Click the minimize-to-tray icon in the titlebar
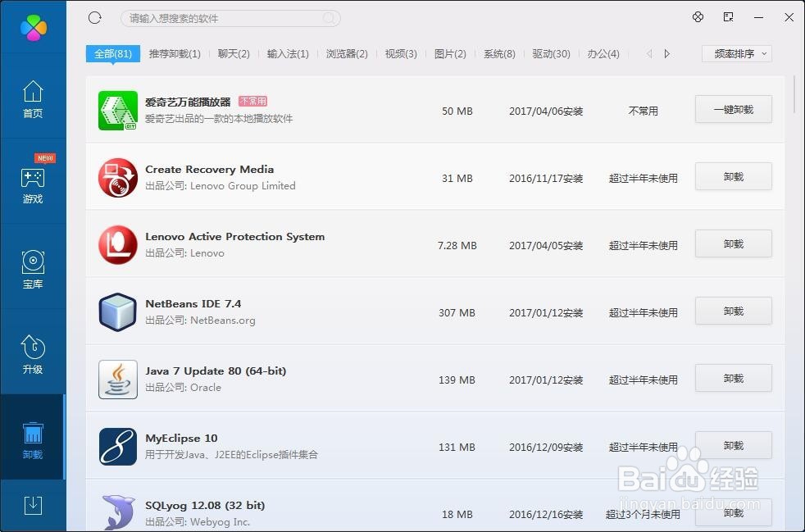This screenshot has width=805, height=532. 727,17
